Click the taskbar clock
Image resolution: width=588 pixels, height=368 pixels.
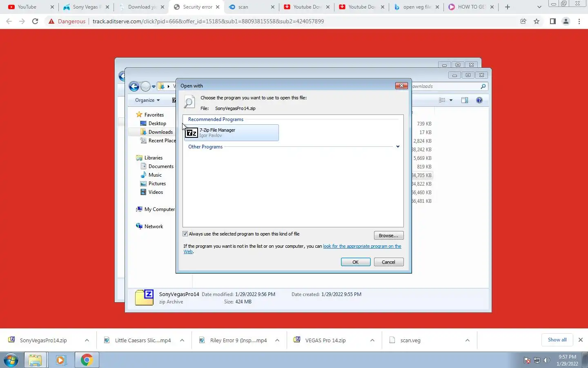coord(567,360)
